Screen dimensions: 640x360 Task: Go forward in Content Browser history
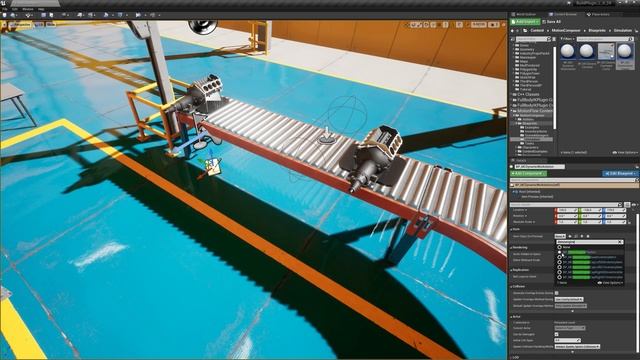[518, 30]
